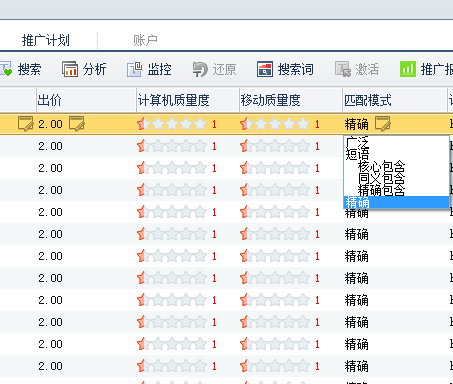Click the 匹配模式 column header
The height and width of the screenshot is (384, 453).
(395, 100)
